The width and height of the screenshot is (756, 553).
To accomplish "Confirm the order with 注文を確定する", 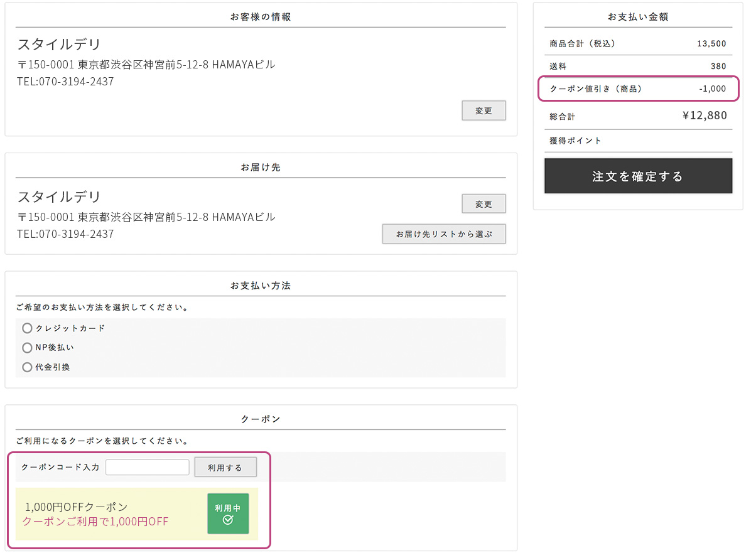I will 637,176.
